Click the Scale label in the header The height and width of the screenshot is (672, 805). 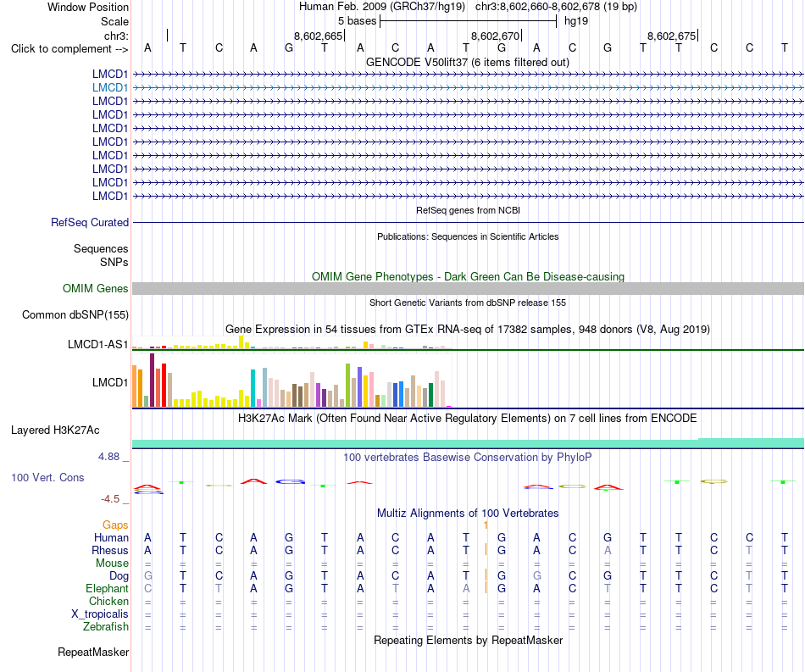[114, 21]
